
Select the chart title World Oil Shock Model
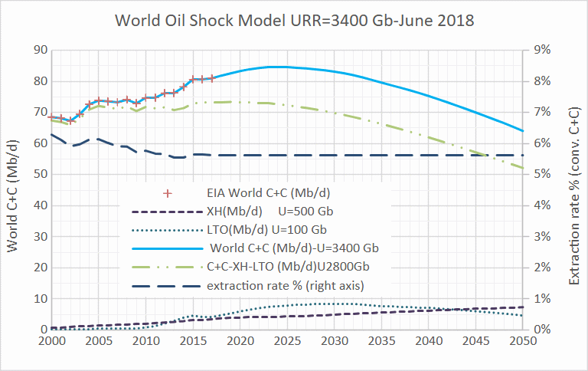click(x=294, y=20)
